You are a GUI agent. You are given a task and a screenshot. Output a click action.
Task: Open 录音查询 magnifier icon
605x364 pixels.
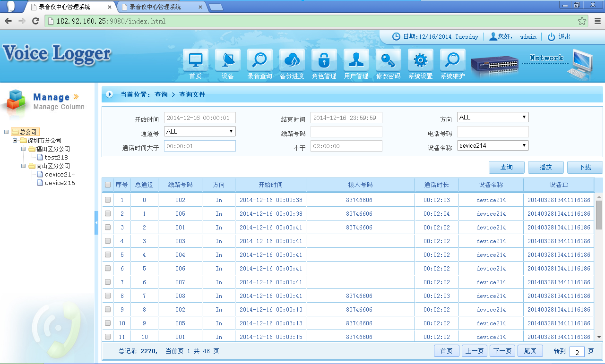tap(259, 61)
